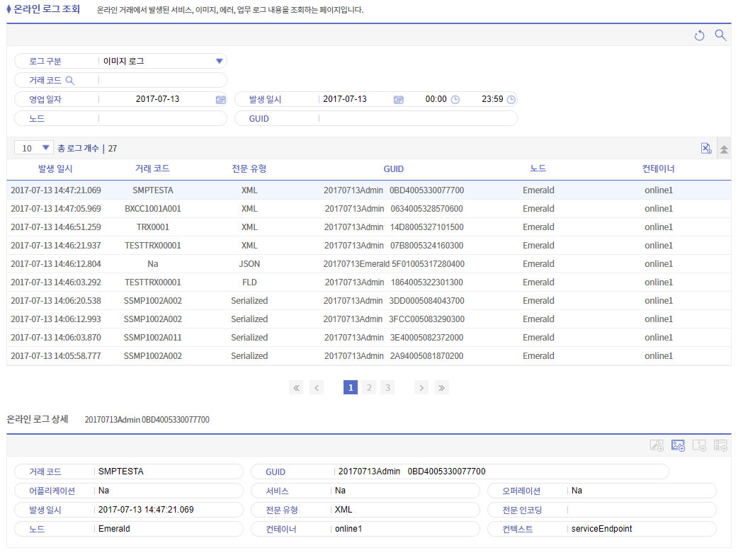Select the row timestamped 14:46:21.937

(x=368, y=246)
